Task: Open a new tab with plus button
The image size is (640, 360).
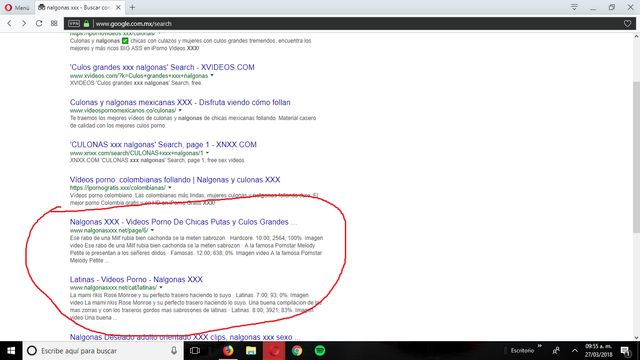Action: coord(132,7)
